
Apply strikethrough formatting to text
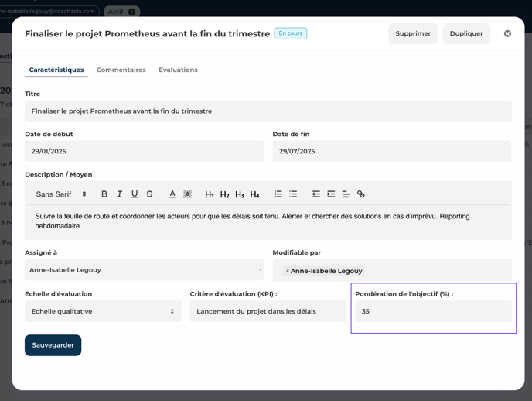tap(150, 194)
